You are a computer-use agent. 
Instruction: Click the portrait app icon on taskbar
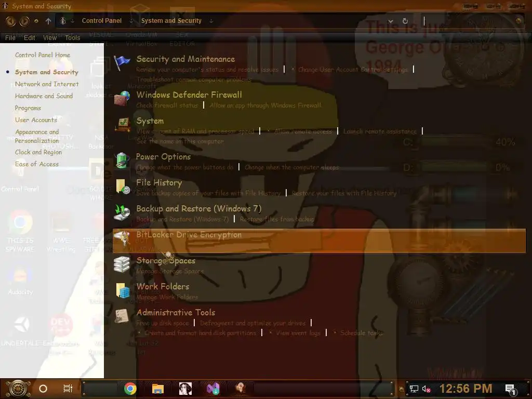tap(185, 389)
